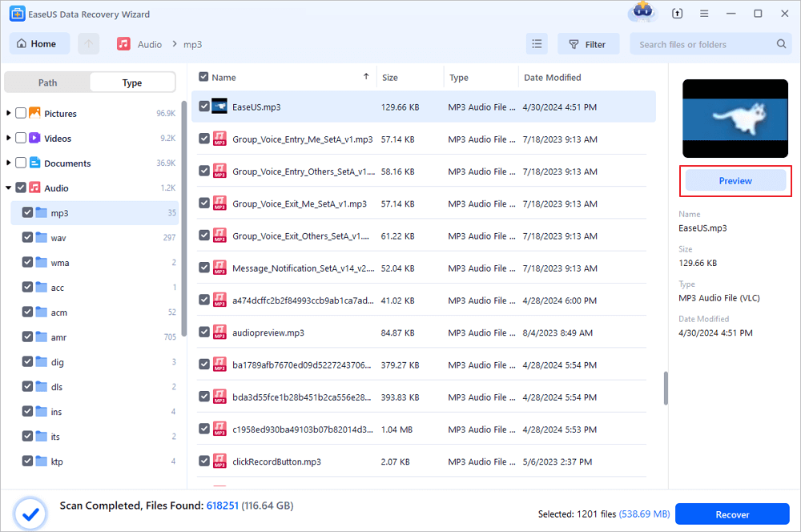Click the audiopreview.mp3 file icon
The image size is (801, 532).
click(219, 332)
